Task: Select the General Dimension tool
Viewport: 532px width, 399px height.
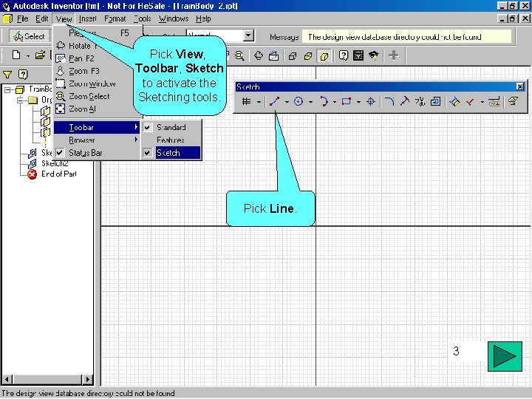Action: tap(454, 101)
